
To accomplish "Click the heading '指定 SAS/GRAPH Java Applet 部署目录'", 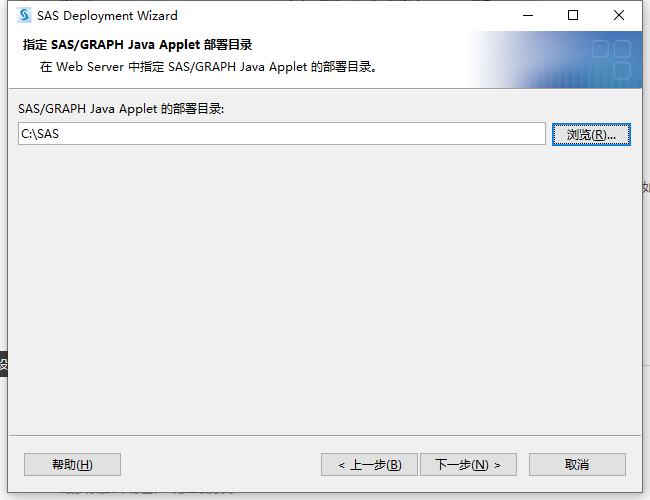I will [137, 45].
